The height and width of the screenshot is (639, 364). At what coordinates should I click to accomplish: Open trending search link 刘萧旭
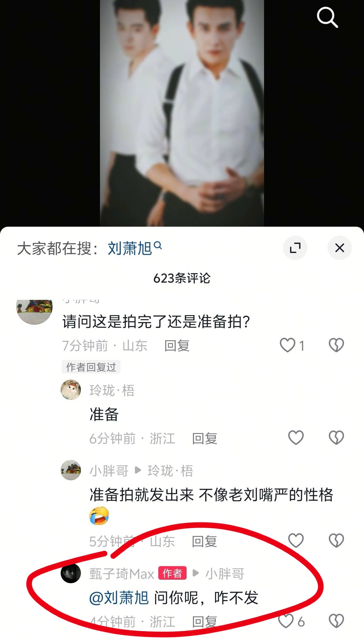[x=135, y=248]
